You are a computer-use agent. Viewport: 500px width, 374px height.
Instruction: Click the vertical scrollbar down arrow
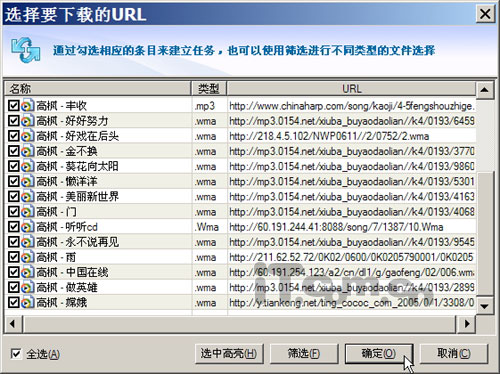[485, 305]
